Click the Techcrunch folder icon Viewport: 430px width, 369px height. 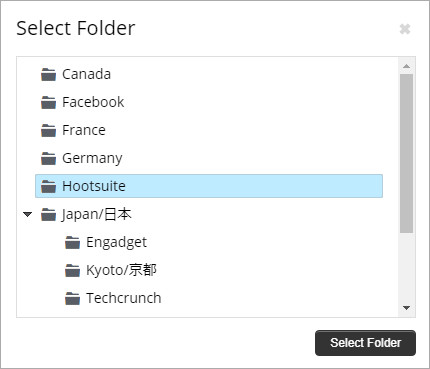click(x=72, y=299)
